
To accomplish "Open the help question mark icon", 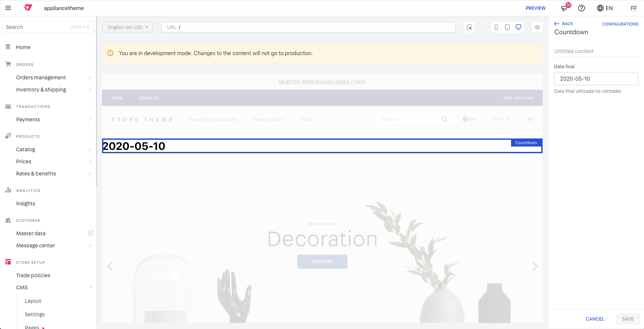I will point(582,8).
